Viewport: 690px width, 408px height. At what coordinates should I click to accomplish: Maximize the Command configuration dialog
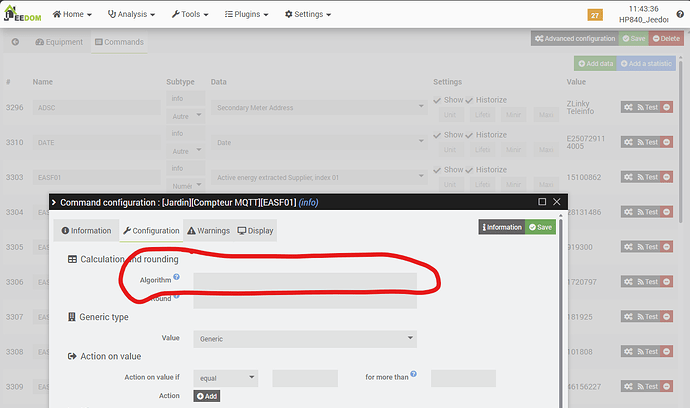[542, 202]
